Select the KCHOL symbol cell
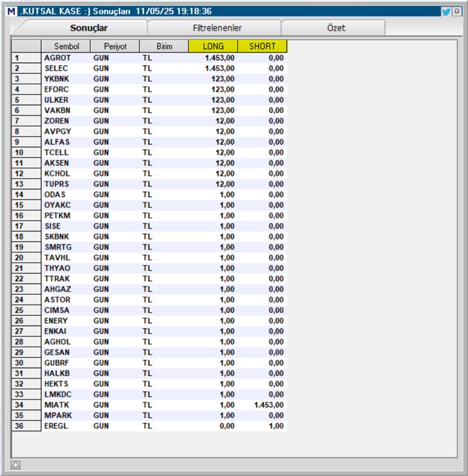 66,173
